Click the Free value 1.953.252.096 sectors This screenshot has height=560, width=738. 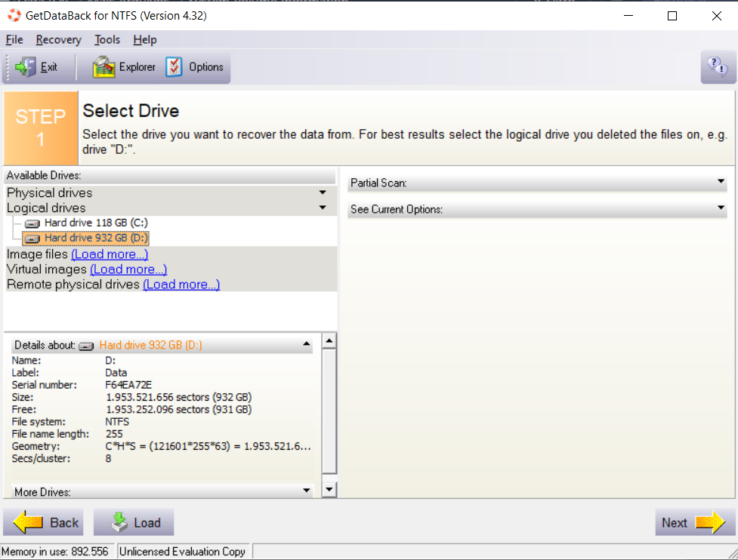tap(179, 410)
